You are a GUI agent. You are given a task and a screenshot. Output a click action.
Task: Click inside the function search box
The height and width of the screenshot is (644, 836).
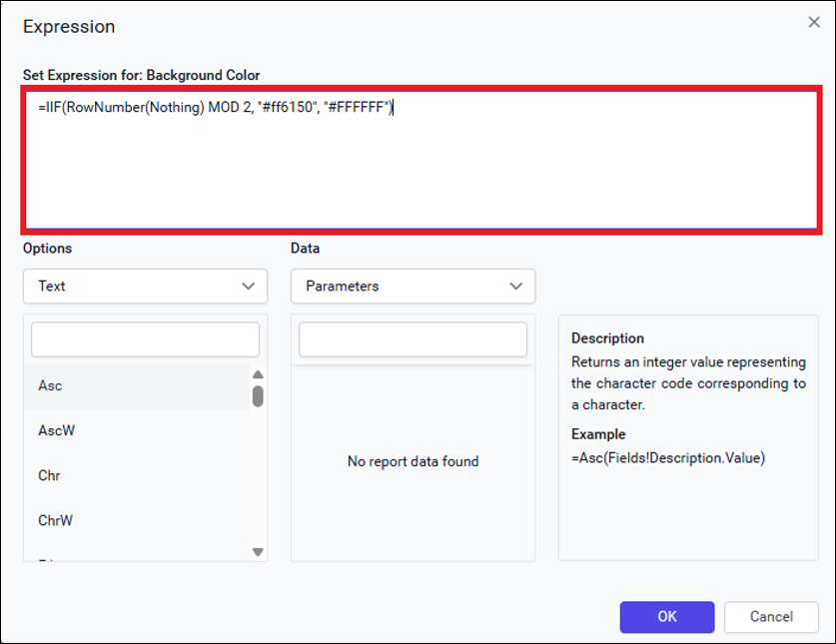(x=145, y=339)
